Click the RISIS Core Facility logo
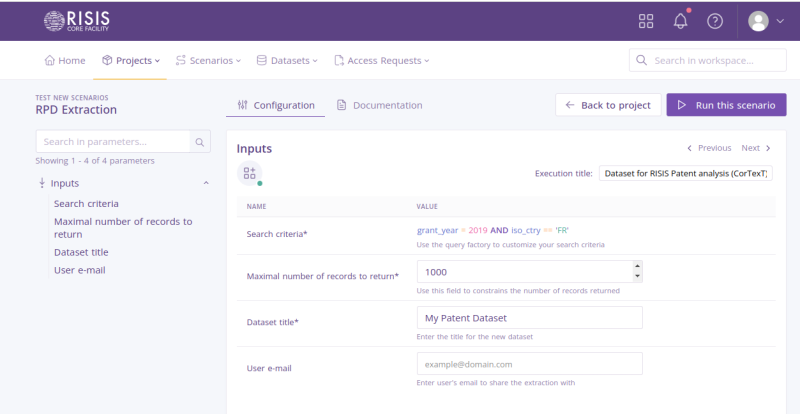The width and height of the screenshot is (800, 414). 77,21
